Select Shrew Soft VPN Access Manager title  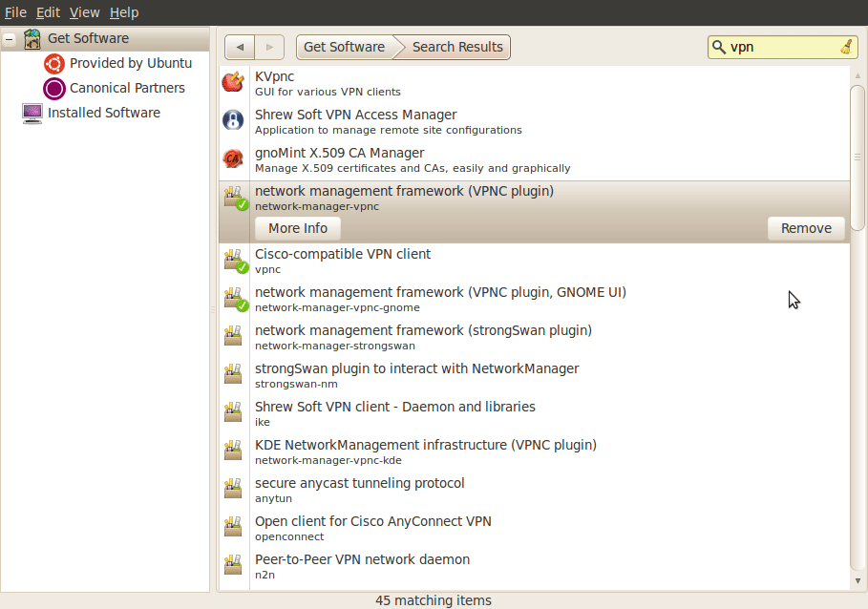pos(355,115)
